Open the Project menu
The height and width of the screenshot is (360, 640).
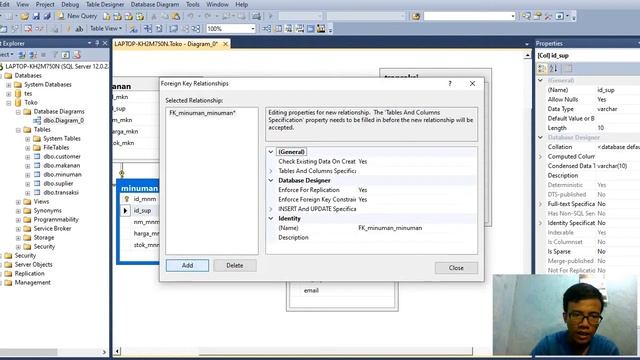pos(45,4)
